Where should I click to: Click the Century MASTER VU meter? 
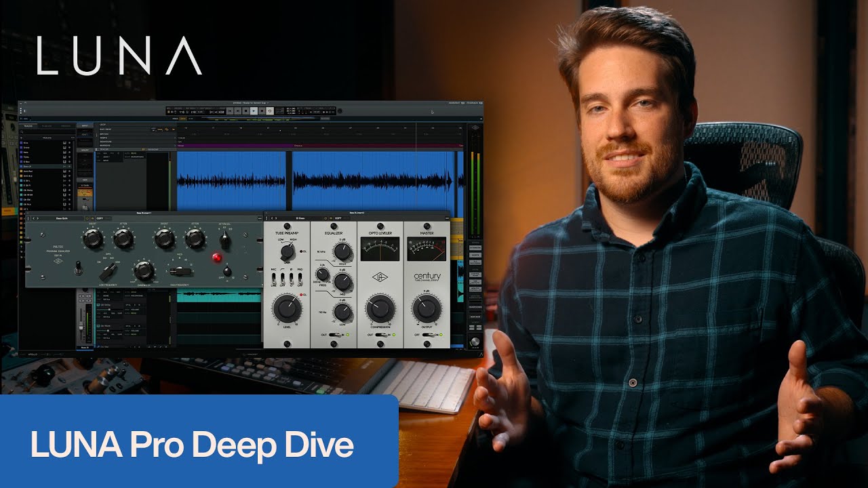[427, 249]
